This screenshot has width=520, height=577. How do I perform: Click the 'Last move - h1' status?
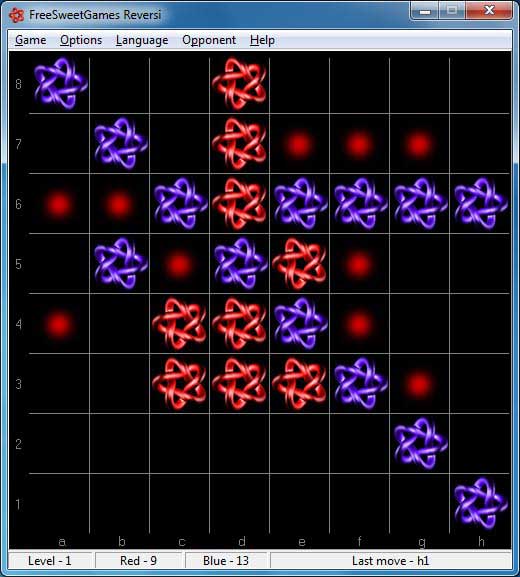390,561
